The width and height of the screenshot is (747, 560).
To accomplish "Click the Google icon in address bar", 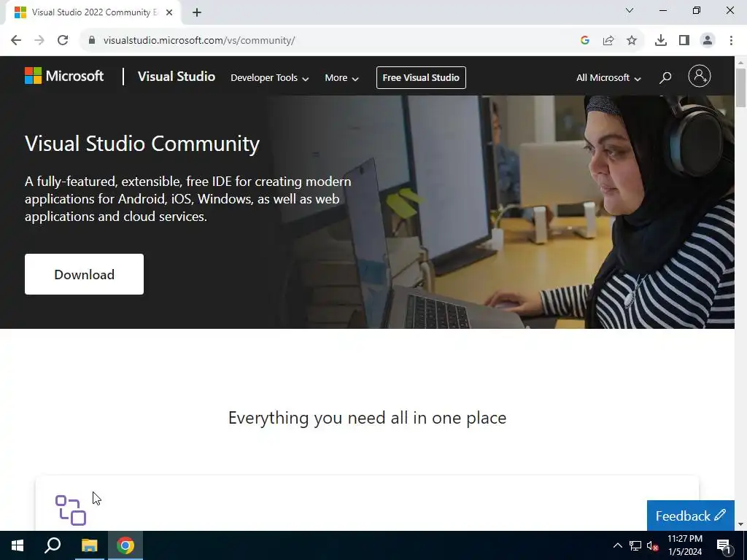I will pyautogui.click(x=585, y=40).
